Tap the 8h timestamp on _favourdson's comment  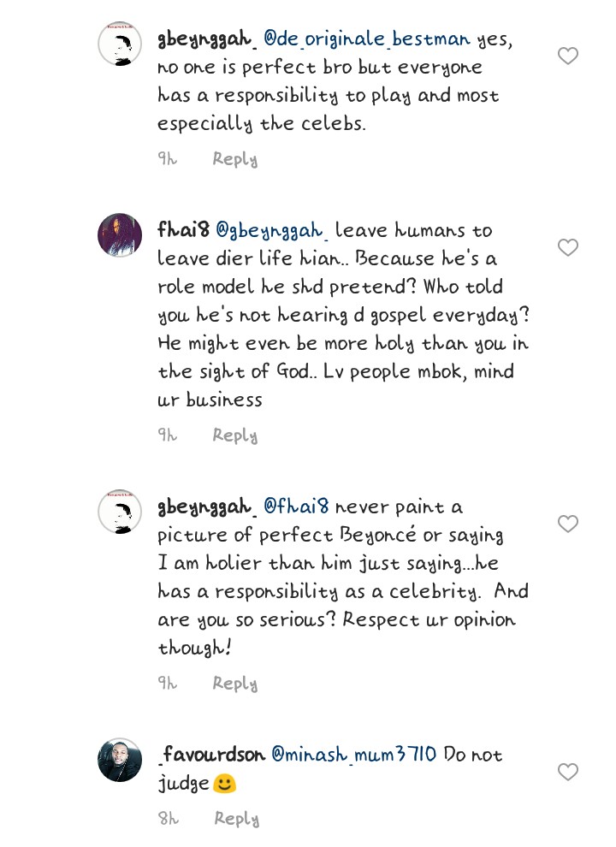point(169,819)
